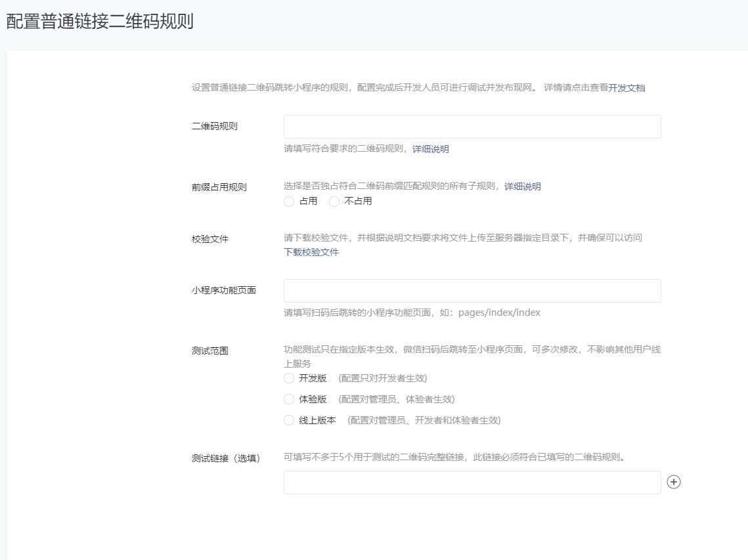
Task: Click the 二维码规则 field label
Action: pyautogui.click(x=215, y=126)
